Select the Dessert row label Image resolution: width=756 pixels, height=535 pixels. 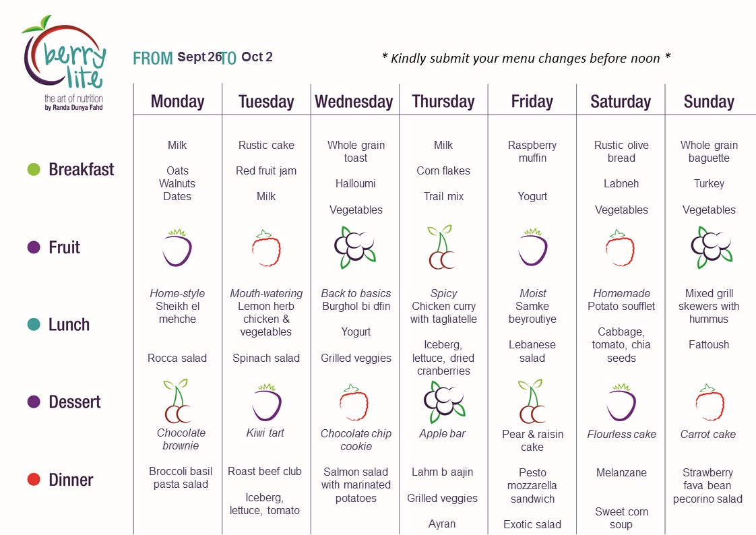[75, 402]
